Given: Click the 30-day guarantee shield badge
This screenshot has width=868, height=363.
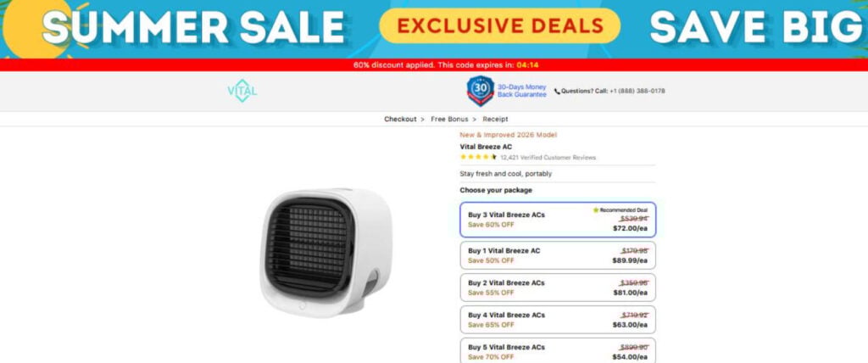Looking at the screenshot, I should pos(480,91).
